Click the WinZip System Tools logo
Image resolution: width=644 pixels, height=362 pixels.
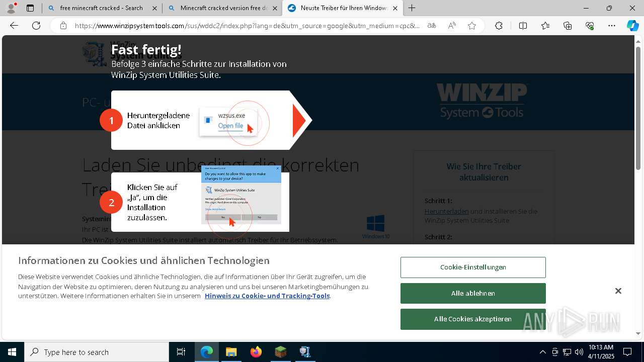(x=482, y=101)
